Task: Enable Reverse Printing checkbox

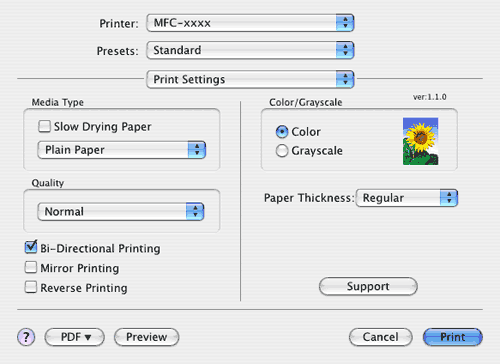Action: click(x=31, y=287)
